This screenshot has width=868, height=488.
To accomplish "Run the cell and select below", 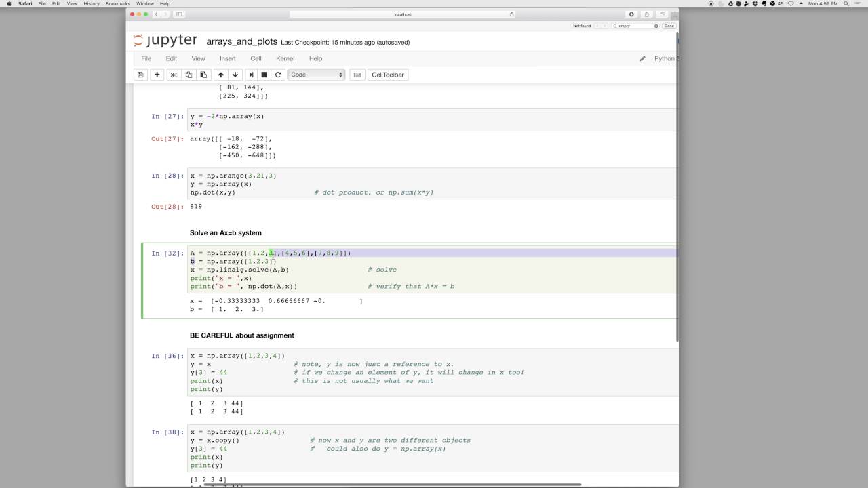I will (251, 75).
